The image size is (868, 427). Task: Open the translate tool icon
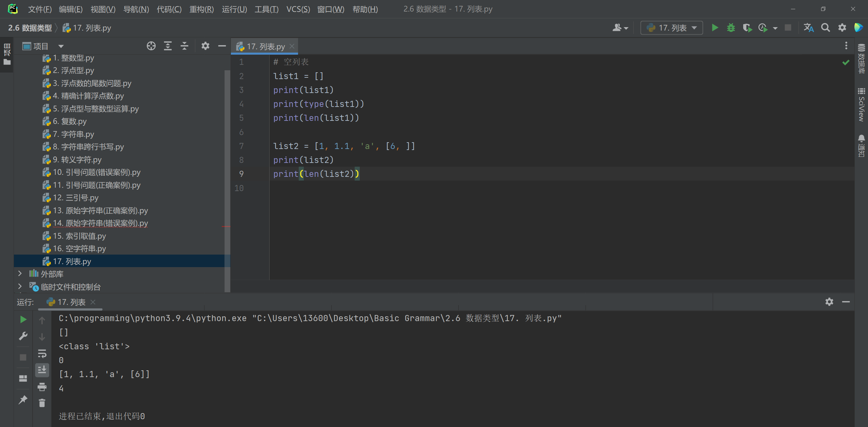(809, 27)
